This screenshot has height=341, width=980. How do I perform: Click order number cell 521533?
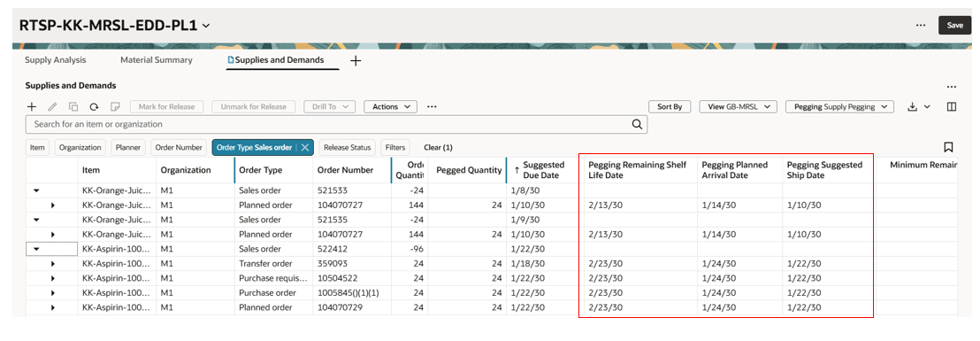tap(352, 190)
